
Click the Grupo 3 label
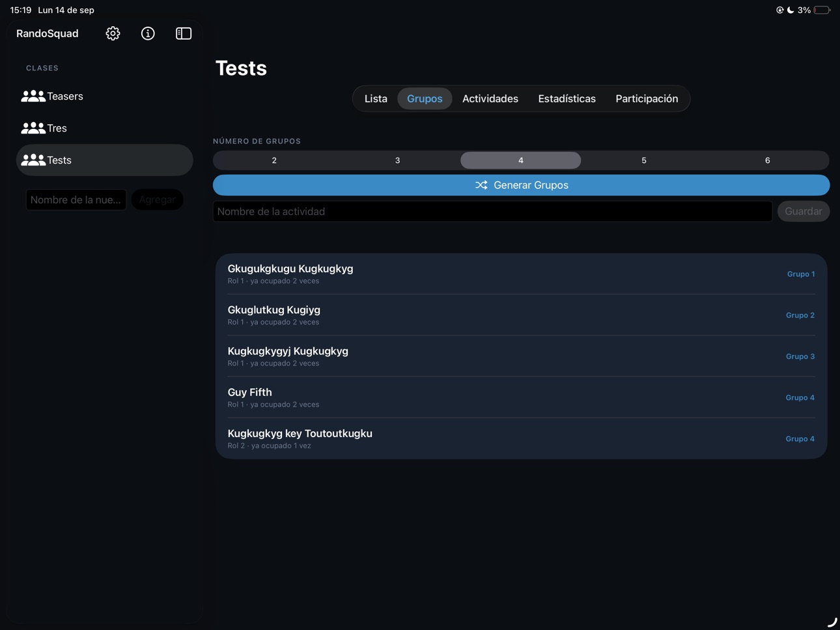[x=800, y=356]
